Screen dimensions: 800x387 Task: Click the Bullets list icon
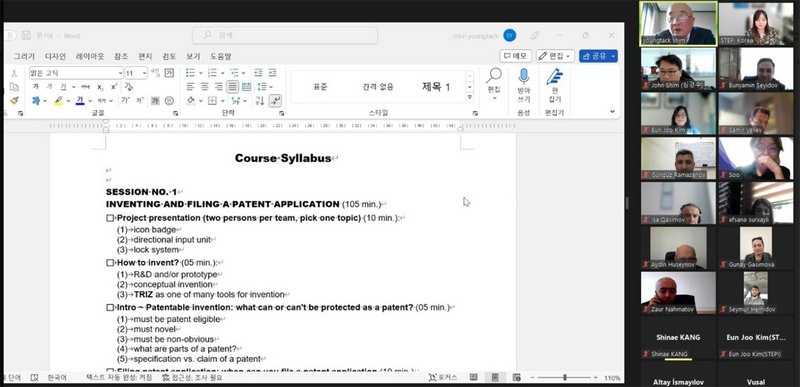(190, 73)
